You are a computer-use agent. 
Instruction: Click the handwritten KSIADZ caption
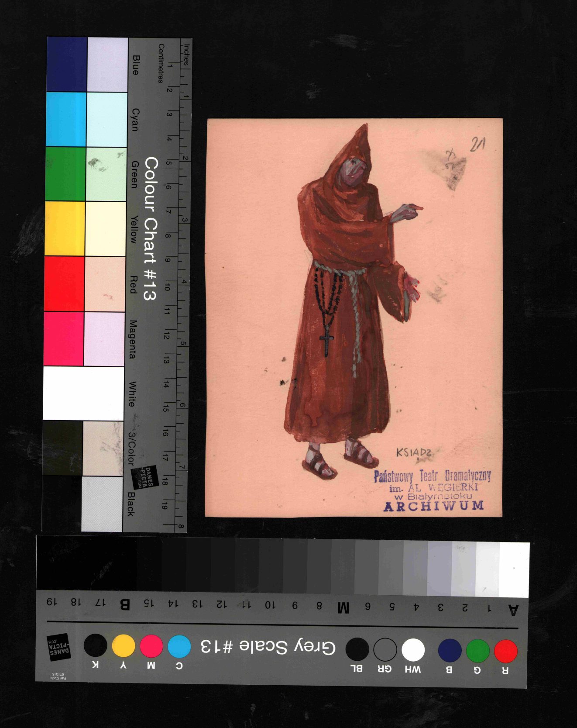pyautogui.click(x=414, y=453)
